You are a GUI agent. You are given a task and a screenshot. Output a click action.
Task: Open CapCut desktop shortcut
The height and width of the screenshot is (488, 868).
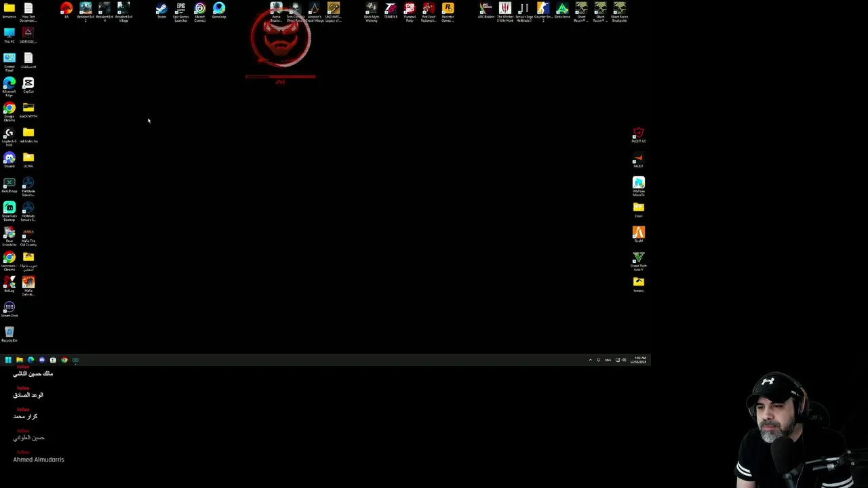pyautogui.click(x=28, y=85)
